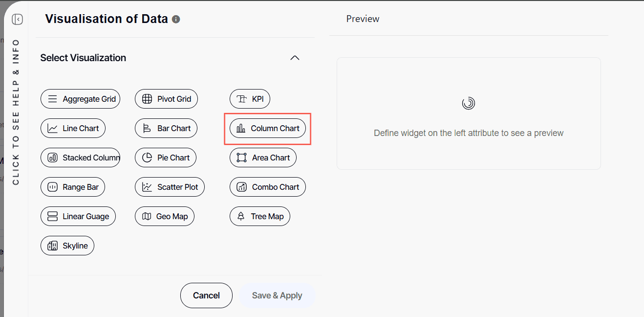644x317 pixels.
Task: Collapse the sidebar panel icon
Action: coord(18,20)
